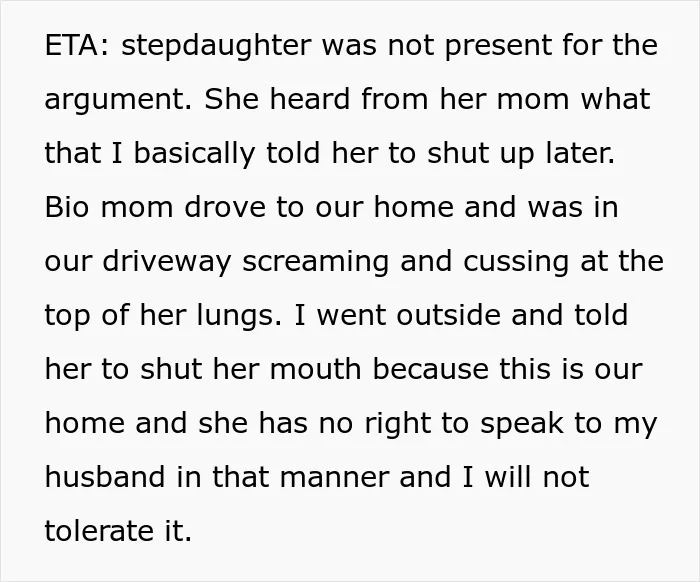Click the word "Bio" before "mom drove"
Viewport: 700px width, 582px height.
(x=67, y=207)
